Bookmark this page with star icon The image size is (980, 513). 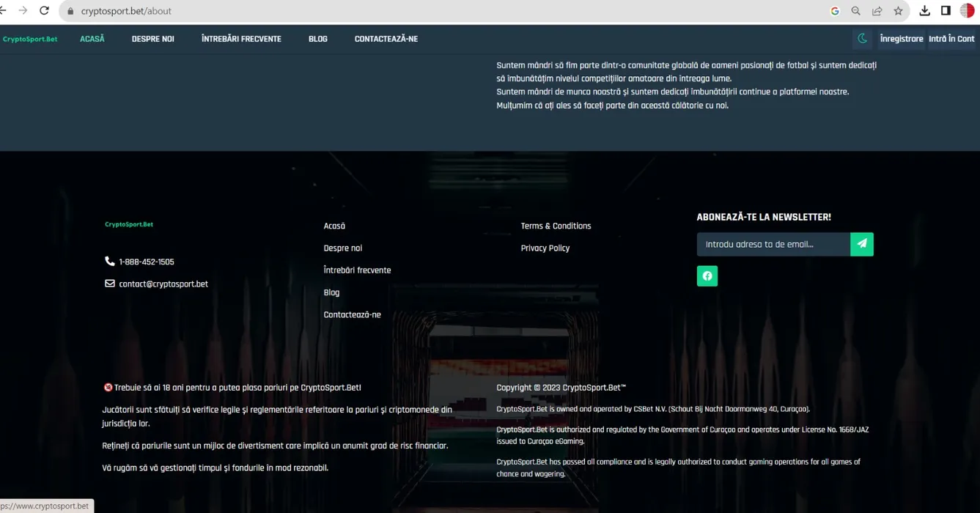[898, 11]
